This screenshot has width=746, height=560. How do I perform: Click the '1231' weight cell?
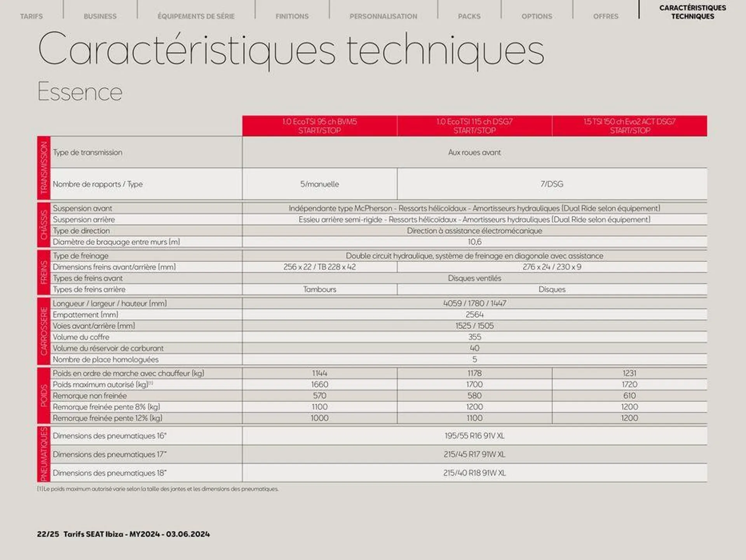click(x=629, y=373)
